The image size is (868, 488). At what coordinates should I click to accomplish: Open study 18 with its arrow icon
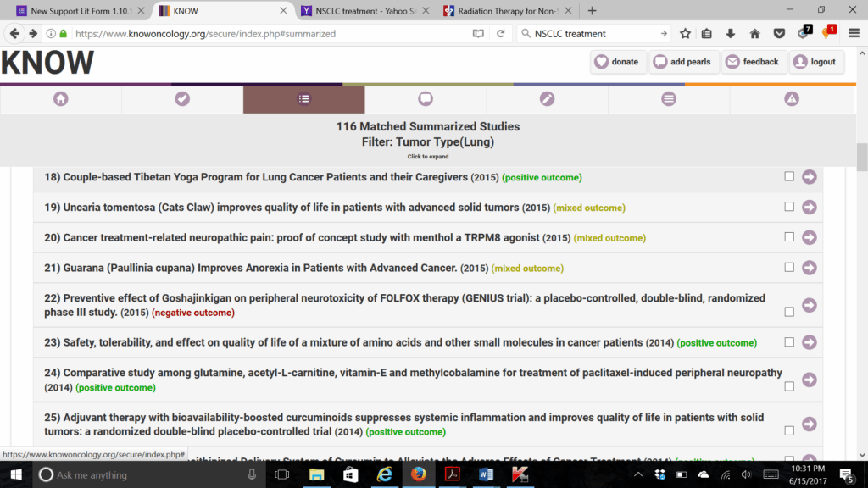click(x=809, y=177)
